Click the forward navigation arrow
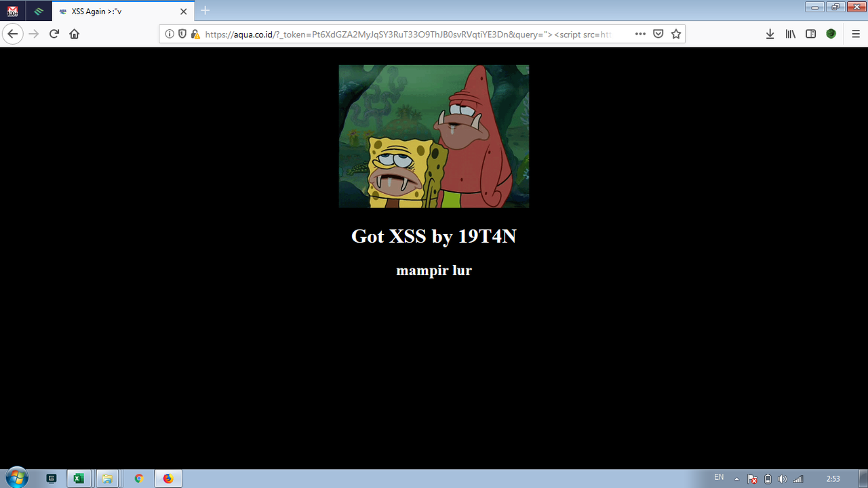 click(34, 34)
